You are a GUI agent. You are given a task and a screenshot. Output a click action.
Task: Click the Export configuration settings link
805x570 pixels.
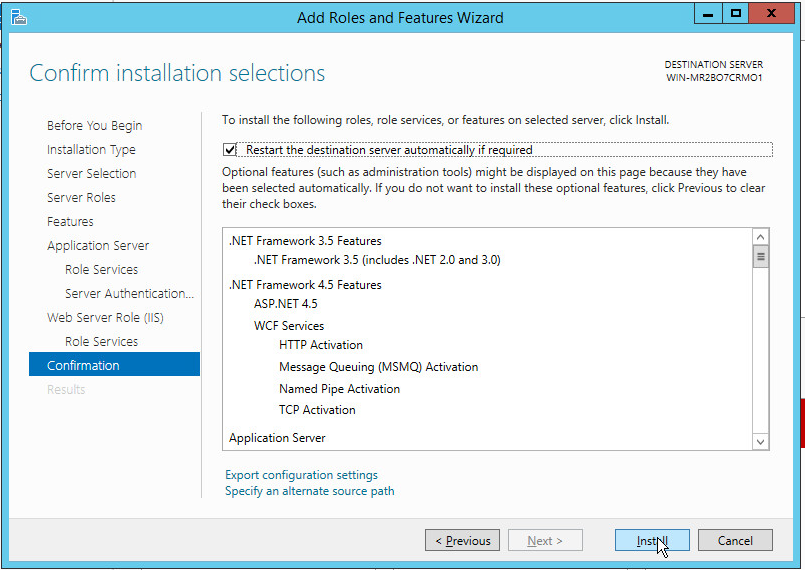click(301, 475)
